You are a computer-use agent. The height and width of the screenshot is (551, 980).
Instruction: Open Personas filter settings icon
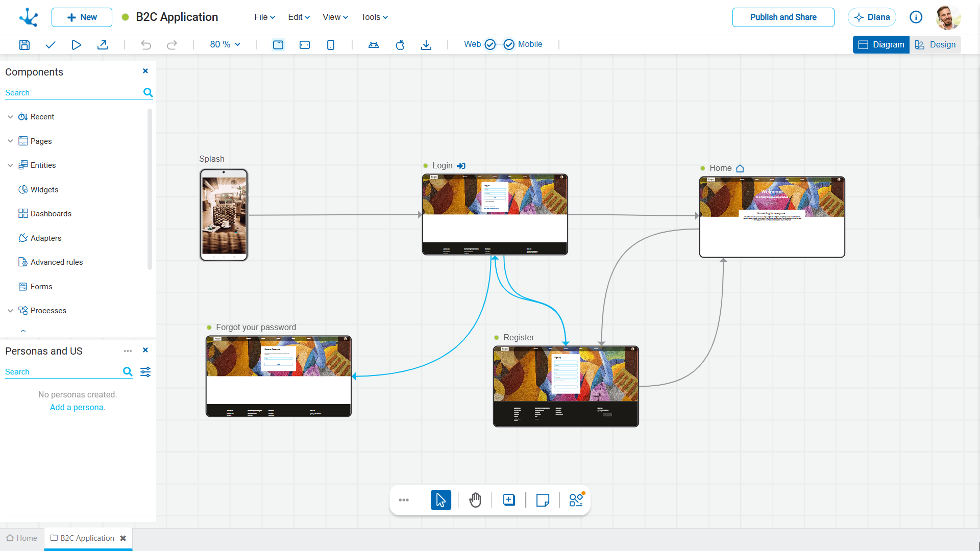tap(145, 372)
